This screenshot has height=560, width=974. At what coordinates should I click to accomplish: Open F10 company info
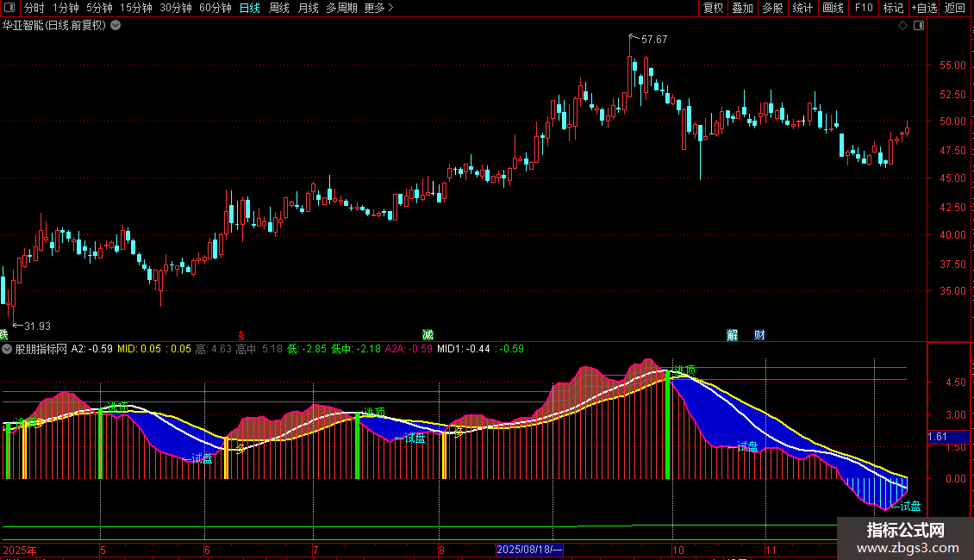point(864,8)
